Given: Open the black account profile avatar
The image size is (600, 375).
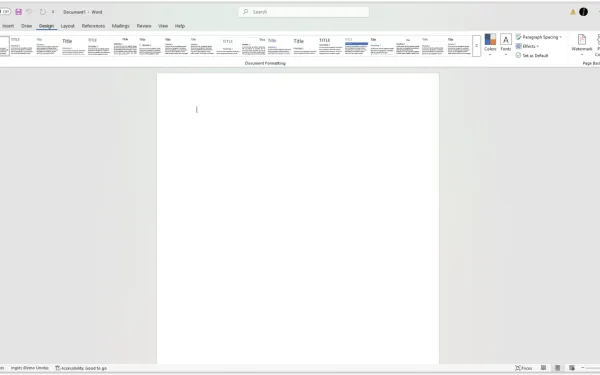Looking at the screenshot, I should click(x=583, y=12).
